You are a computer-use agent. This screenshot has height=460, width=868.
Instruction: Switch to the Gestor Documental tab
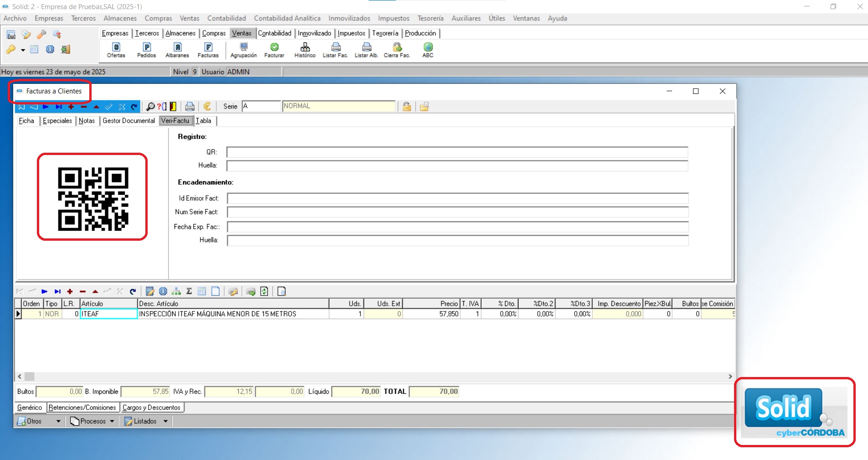click(128, 121)
